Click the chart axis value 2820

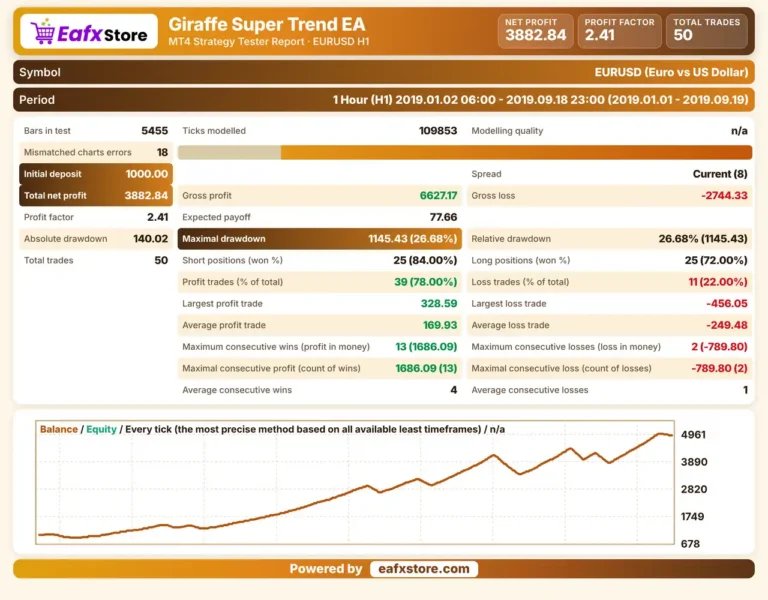click(694, 489)
